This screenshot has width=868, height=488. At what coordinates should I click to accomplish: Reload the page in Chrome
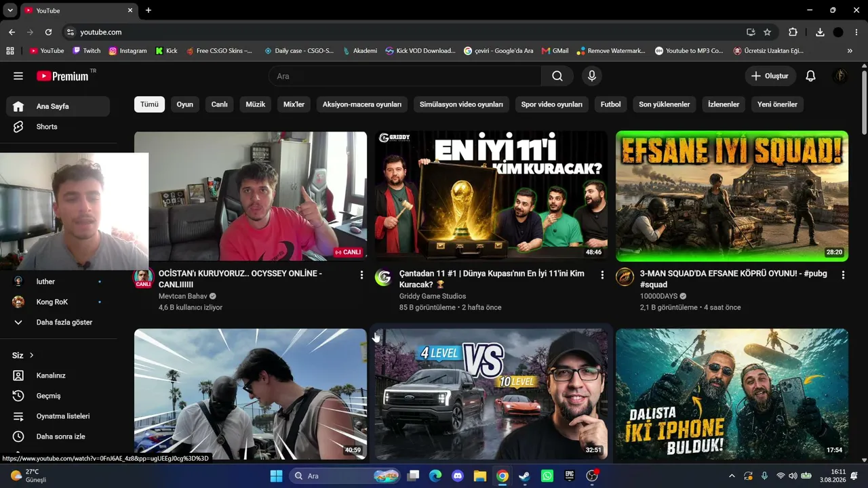48,32
